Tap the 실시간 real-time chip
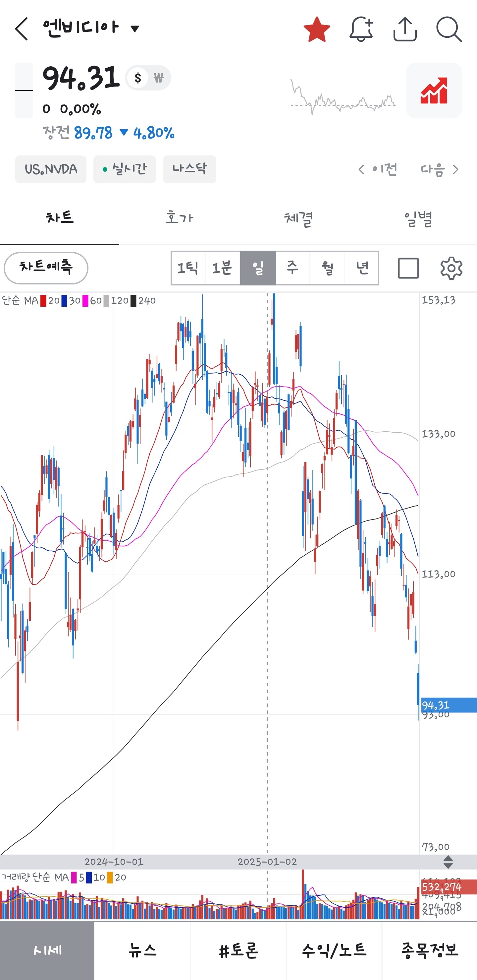Viewport: 477px width, 980px height. (125, 169)
